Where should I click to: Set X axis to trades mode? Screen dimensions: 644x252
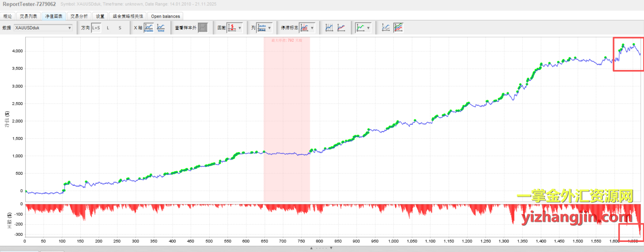coord(149,28)
